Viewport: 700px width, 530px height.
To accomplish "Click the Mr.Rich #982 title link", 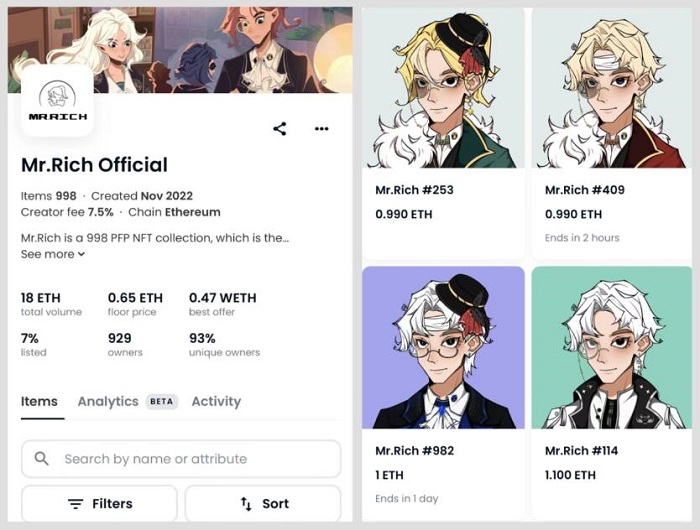I will tap(414, 451).
